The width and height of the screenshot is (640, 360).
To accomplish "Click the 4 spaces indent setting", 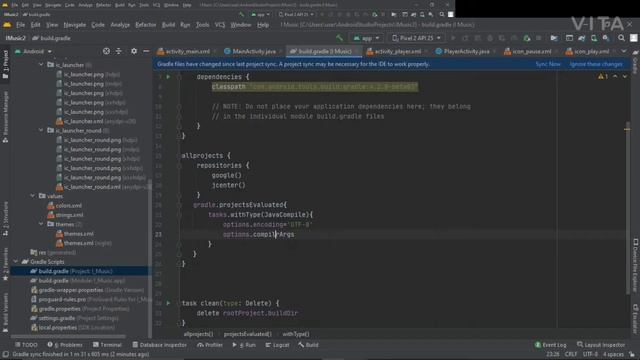I will pos(613,354).
